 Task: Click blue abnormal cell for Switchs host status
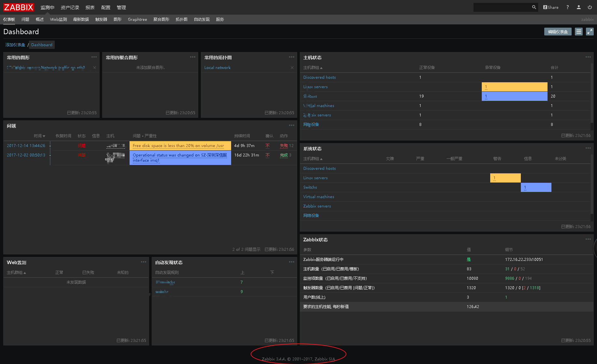point(515,96)
